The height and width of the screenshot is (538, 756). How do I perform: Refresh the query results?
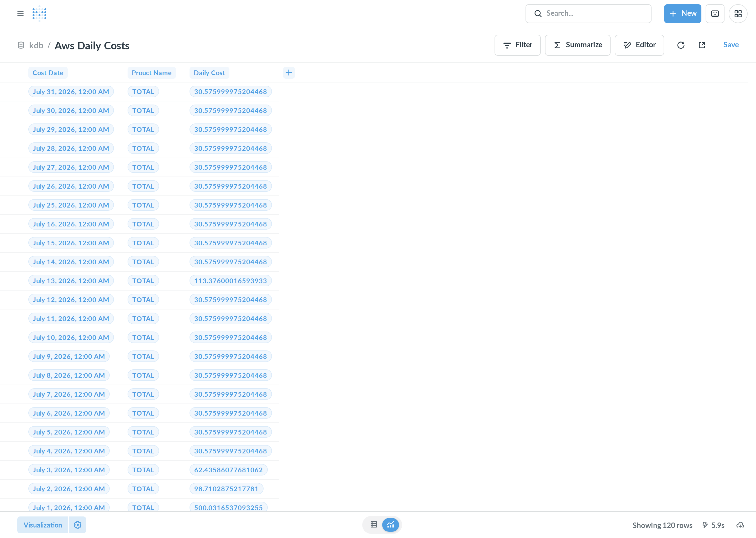click(681, 45)
